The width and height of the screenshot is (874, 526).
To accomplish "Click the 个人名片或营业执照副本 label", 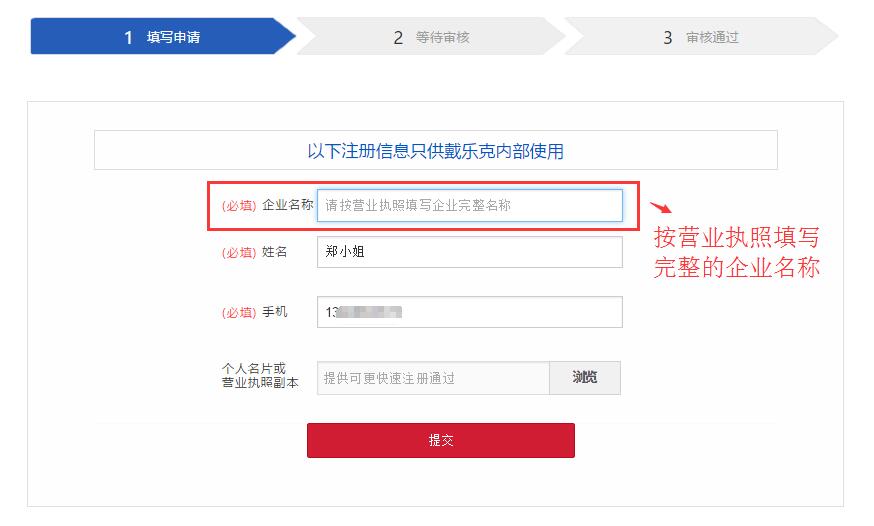I will click(x=260, y=376).
